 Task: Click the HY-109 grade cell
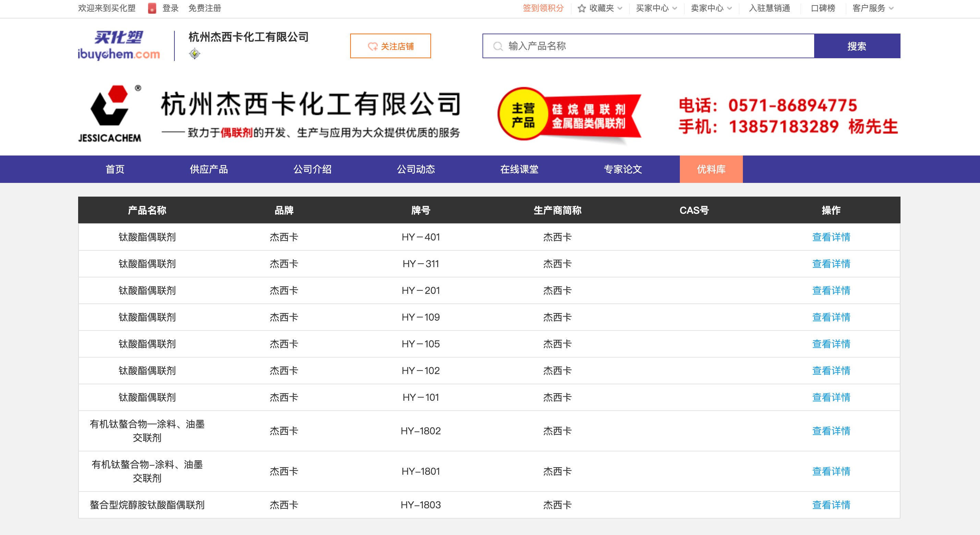(421, 317)
